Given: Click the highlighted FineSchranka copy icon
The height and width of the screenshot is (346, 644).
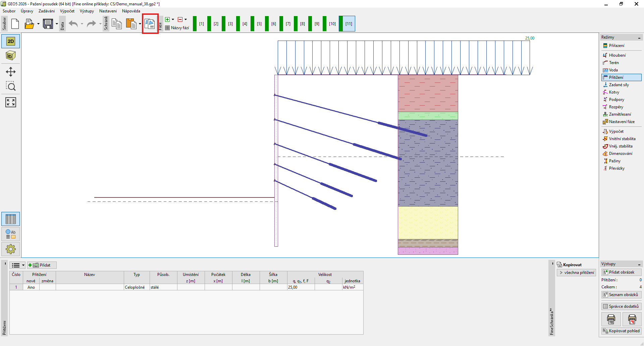Looking at the screenshot, I should coord(150,24).
